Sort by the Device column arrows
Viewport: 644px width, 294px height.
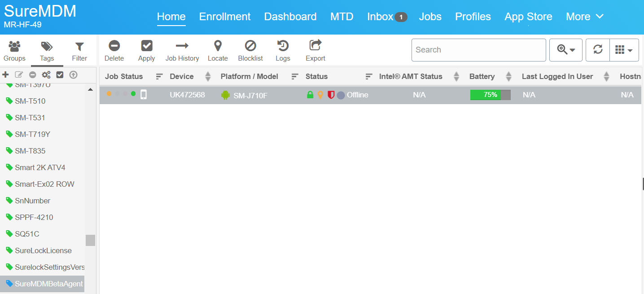[208, 77]
